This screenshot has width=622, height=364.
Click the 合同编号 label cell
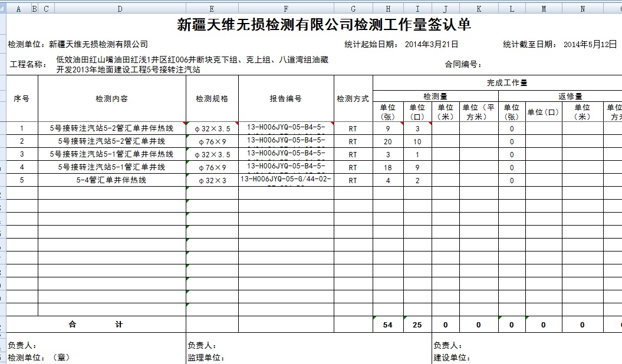click(463, 65)
